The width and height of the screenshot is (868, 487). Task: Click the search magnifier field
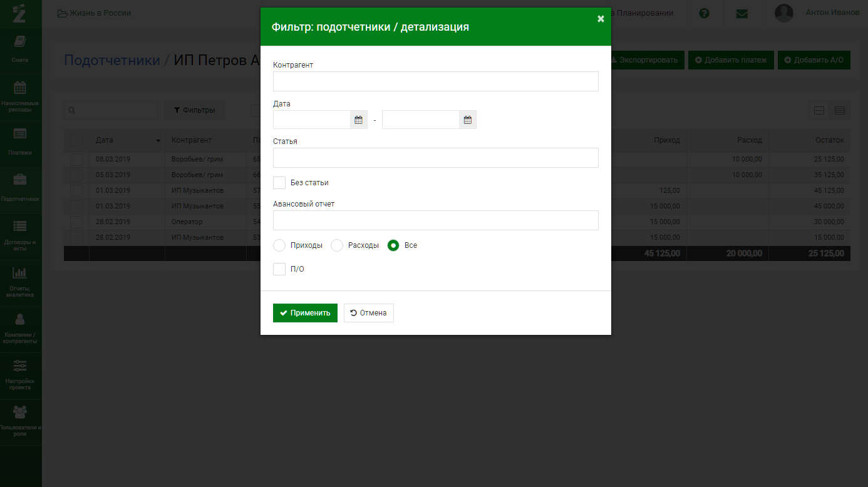click(x=111, y=110)
